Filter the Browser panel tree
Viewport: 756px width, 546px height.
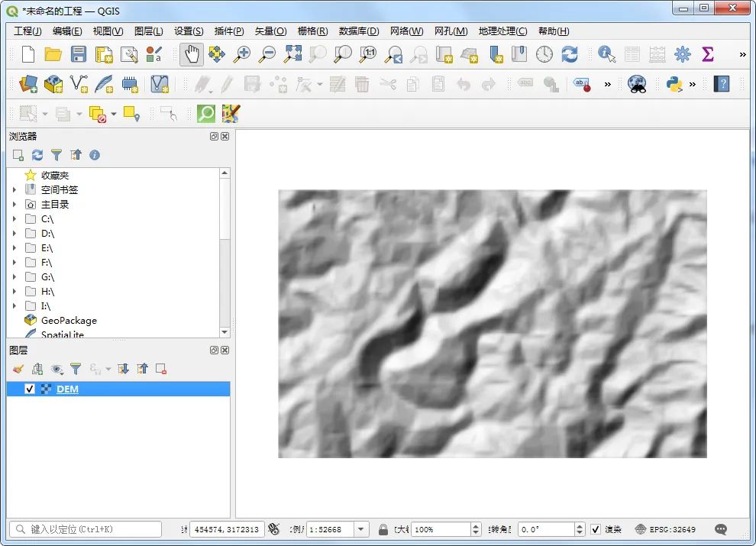[x=57, y=155]
